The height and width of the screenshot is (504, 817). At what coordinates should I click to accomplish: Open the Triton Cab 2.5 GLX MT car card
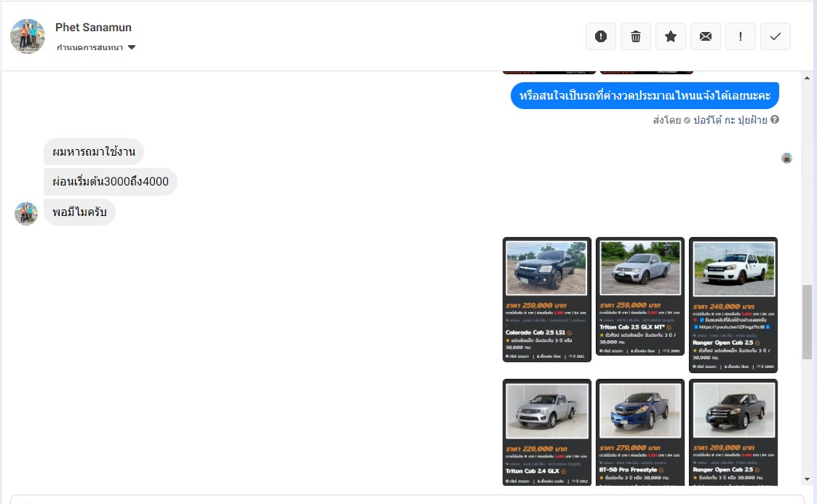tap(639, 296)
